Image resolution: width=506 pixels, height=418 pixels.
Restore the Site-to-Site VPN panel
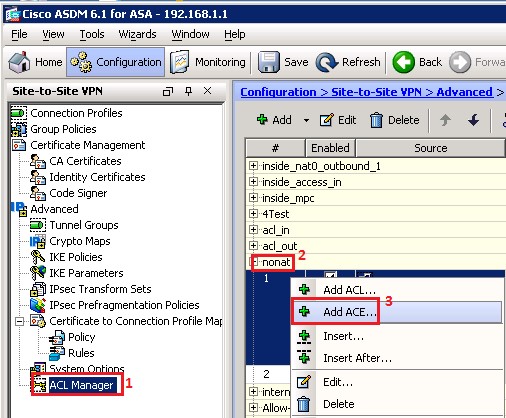(x=168, y=91)
